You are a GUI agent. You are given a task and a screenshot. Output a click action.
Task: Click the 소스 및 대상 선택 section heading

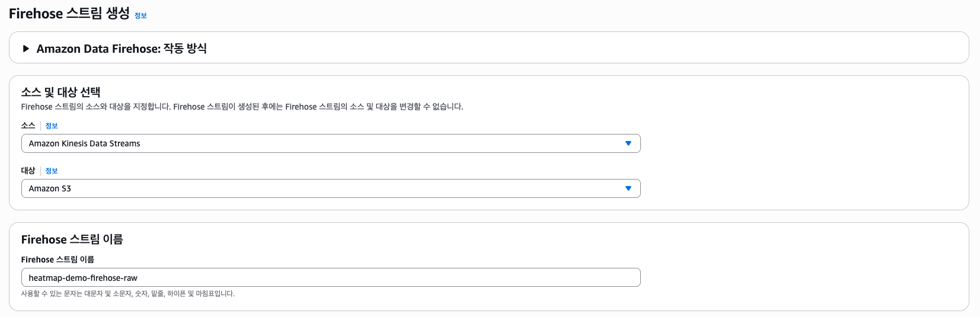coord(60,92)
